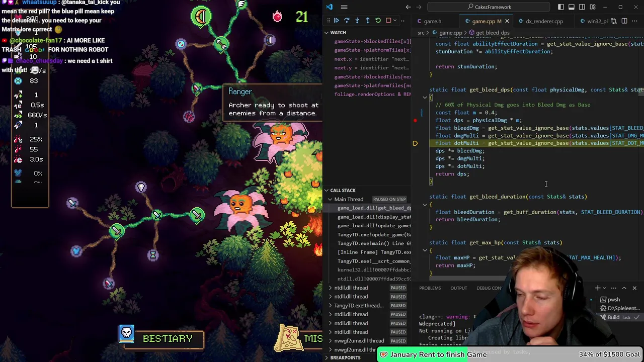The image size is (644, 362).
Task: Open the BESTIARY in the game
Action: pos(162,339)
